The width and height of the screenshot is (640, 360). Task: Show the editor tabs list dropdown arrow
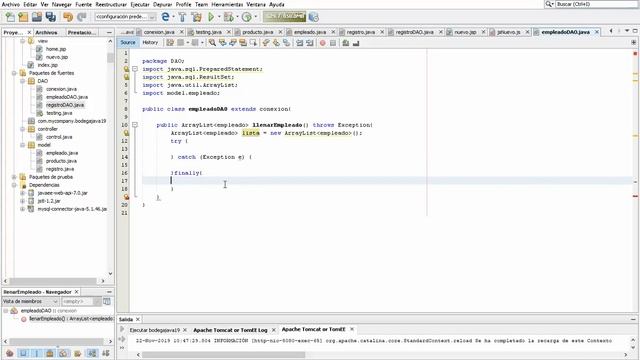[627, 31]
